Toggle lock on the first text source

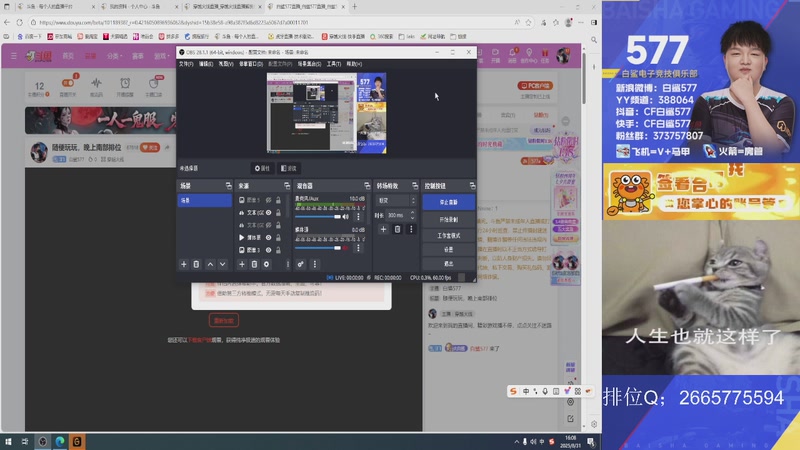tap(278, 212)
